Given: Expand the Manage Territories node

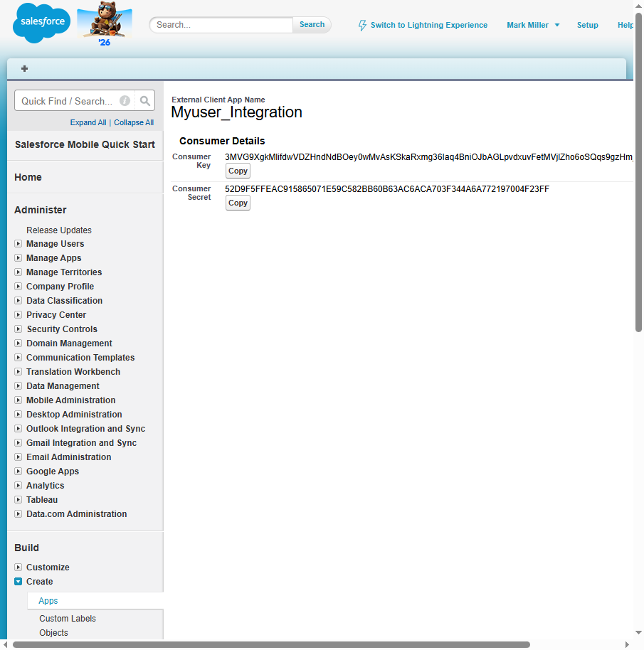Looking at the screenshot, I should point(19,272).
